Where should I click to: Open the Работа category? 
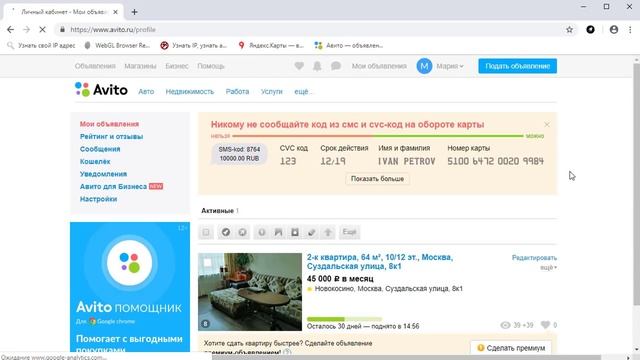click(x=237, y=91)
